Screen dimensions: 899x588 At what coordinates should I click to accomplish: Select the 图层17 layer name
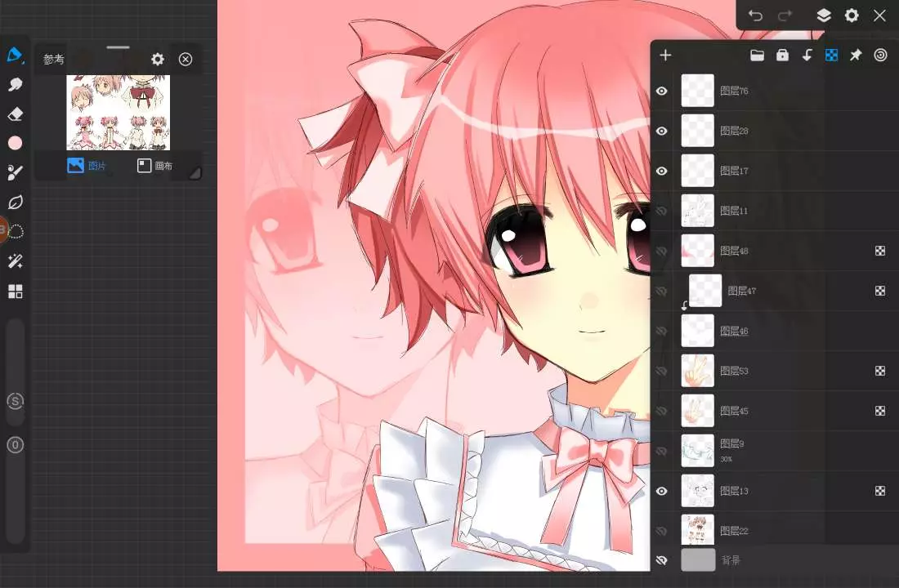coord(734,171)
